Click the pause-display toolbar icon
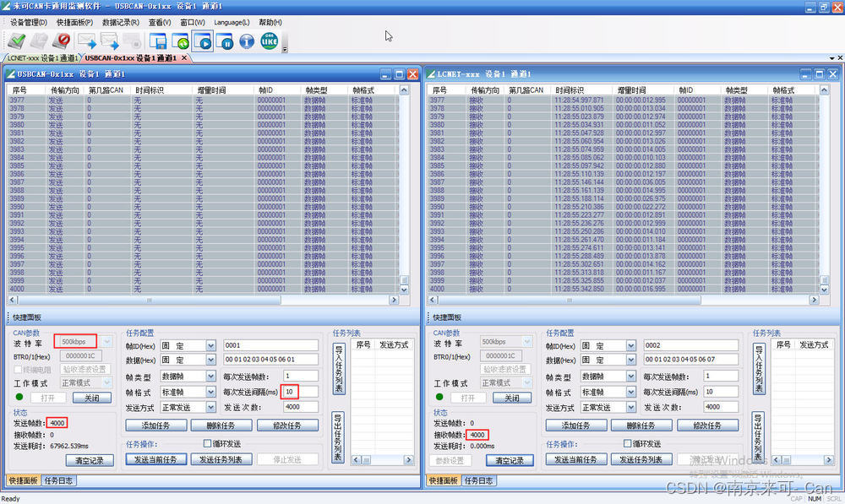845x504 pixels. pos(225,41)
